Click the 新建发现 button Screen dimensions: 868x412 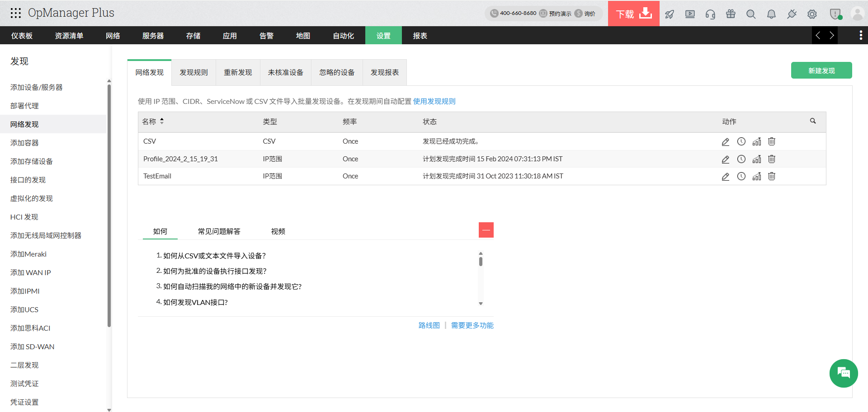pyautogui.click(x=821, y=70)
